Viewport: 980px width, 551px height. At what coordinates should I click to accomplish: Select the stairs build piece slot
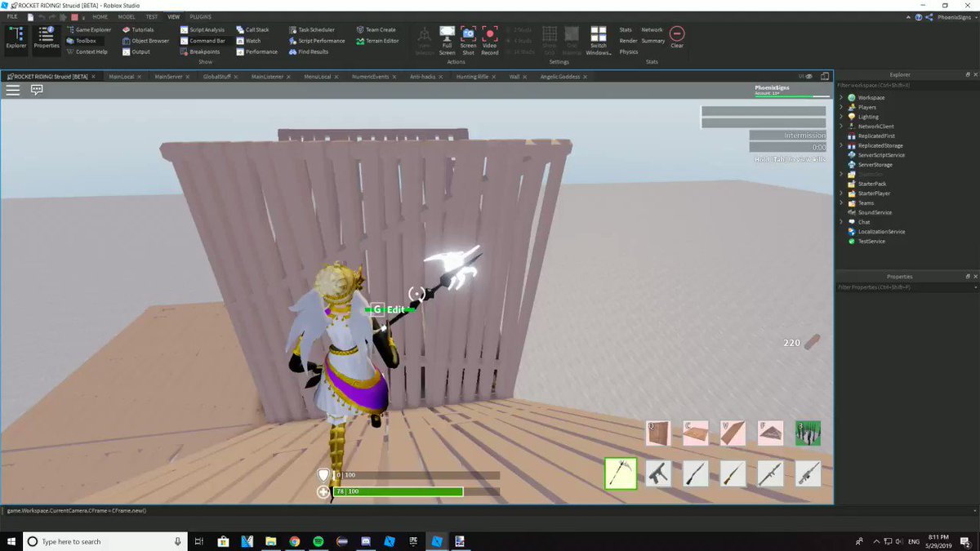pos(733,433)
